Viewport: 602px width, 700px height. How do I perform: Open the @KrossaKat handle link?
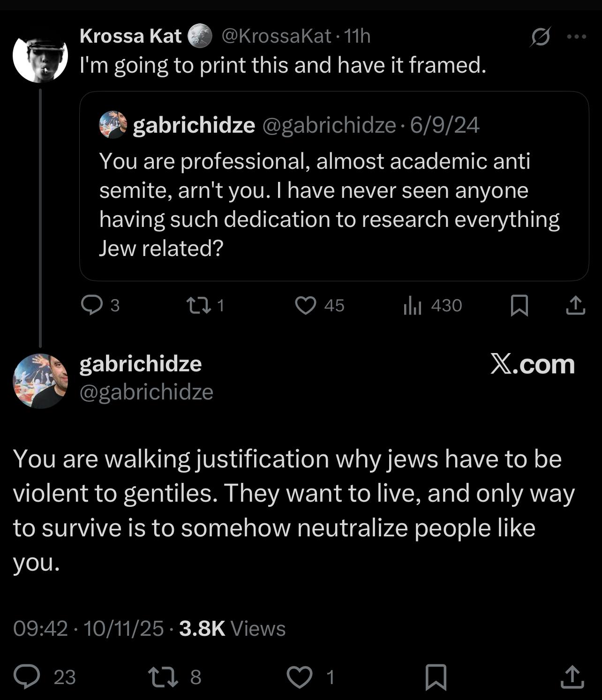pyautogui.click(x=276, y=36)
